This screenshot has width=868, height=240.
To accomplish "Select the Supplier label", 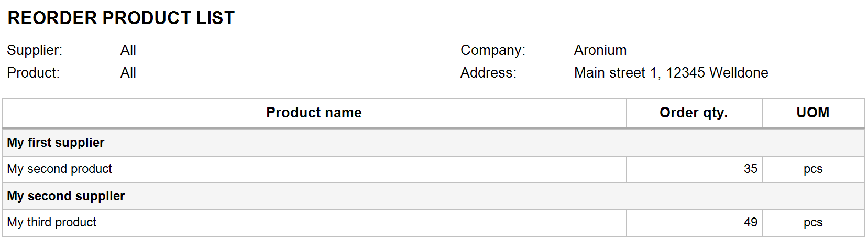I will coord(35,50).
